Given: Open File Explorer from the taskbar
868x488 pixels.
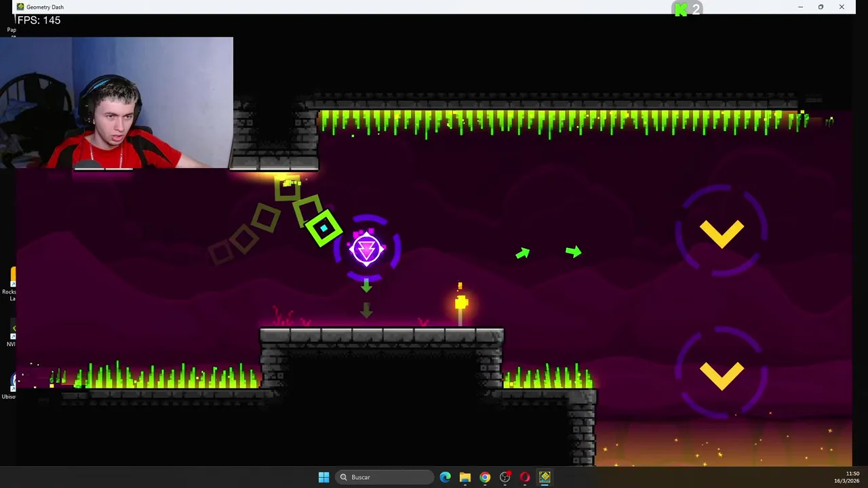Looking at the screenshot, I should [x=465, y=477].
